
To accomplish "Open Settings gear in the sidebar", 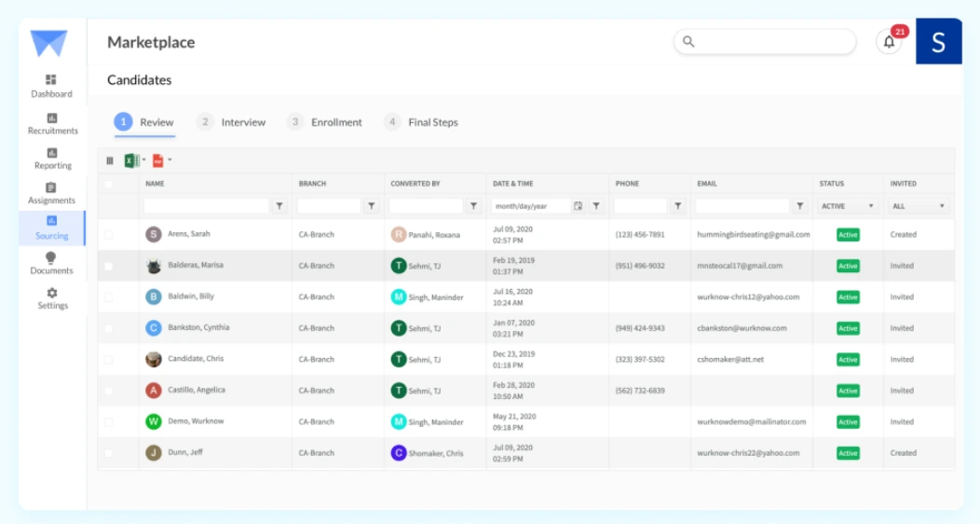I will click(52, 298).
